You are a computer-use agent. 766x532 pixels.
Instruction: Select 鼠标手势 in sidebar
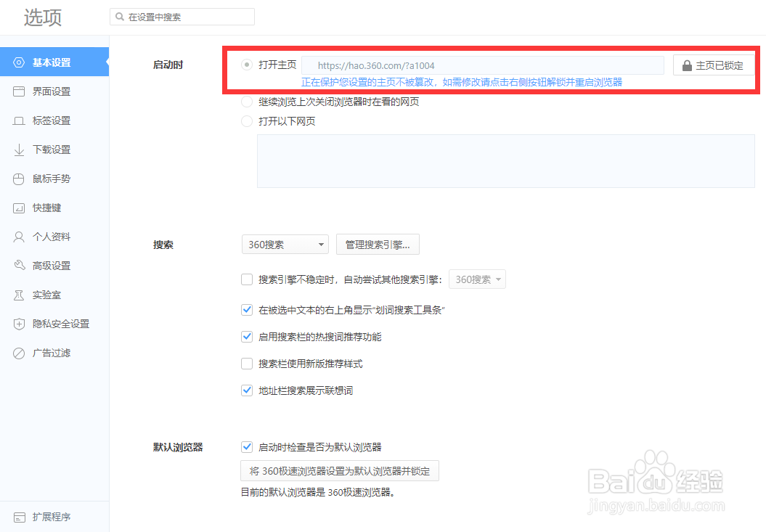coord(54,179)
